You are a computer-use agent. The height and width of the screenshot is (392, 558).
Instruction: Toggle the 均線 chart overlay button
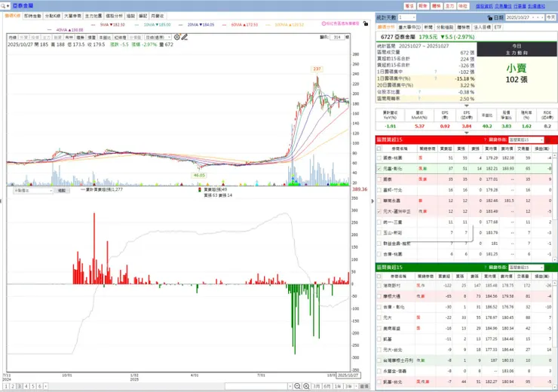coord(13,38)
